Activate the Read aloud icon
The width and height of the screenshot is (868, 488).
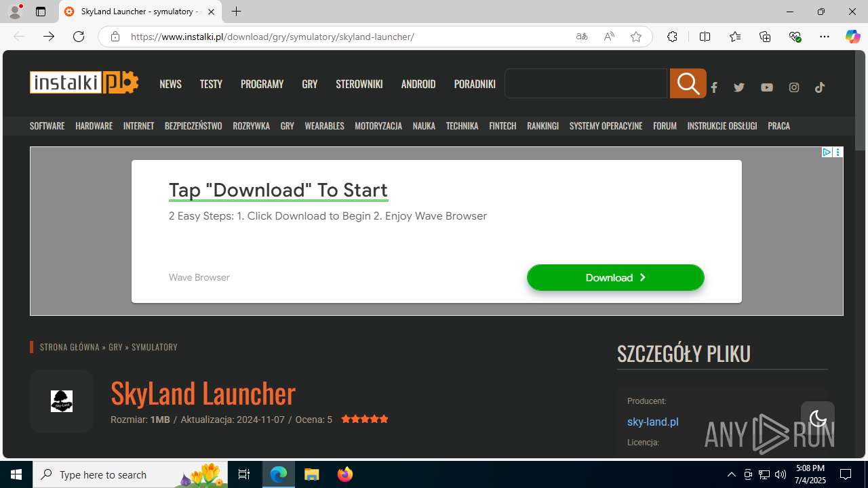(609, 37)
